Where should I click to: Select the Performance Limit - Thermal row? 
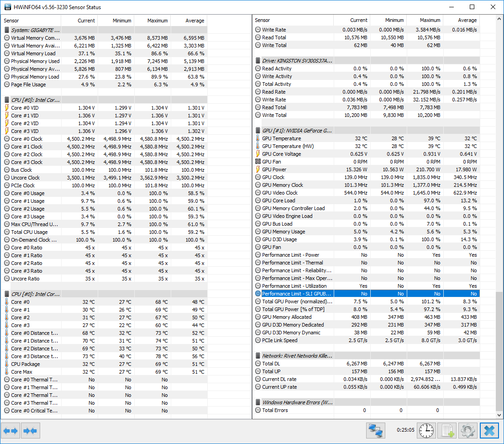(367, 263)
